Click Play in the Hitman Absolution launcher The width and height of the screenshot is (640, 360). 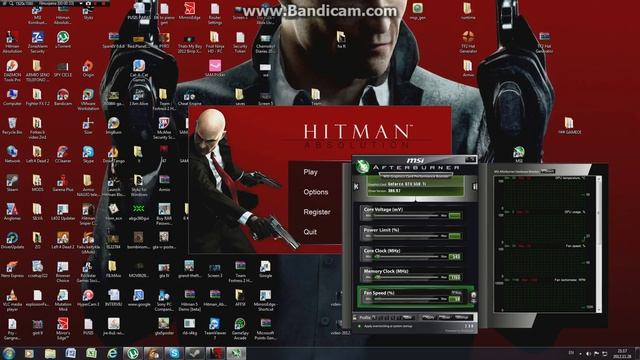(311, 172)
